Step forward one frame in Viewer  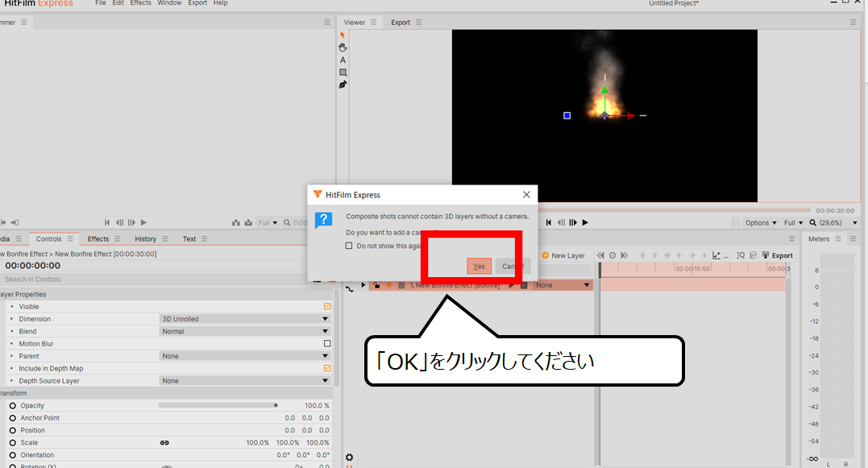pos(573,222)
